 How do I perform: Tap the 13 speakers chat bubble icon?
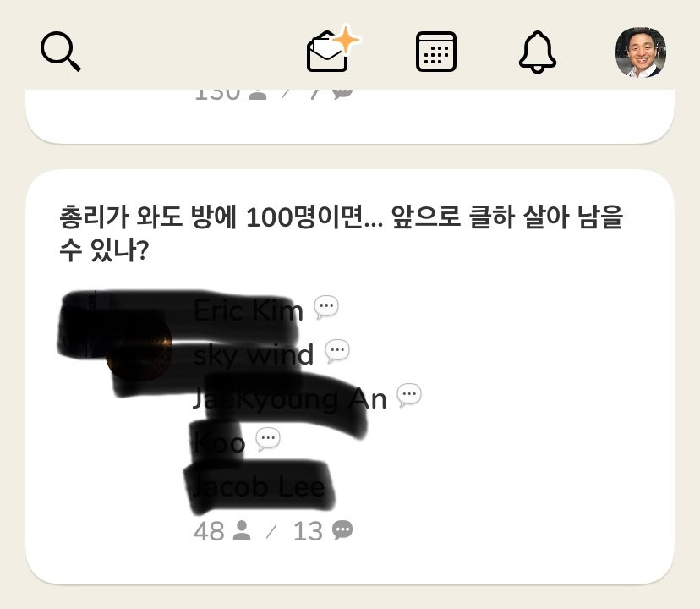click(342, 530)
